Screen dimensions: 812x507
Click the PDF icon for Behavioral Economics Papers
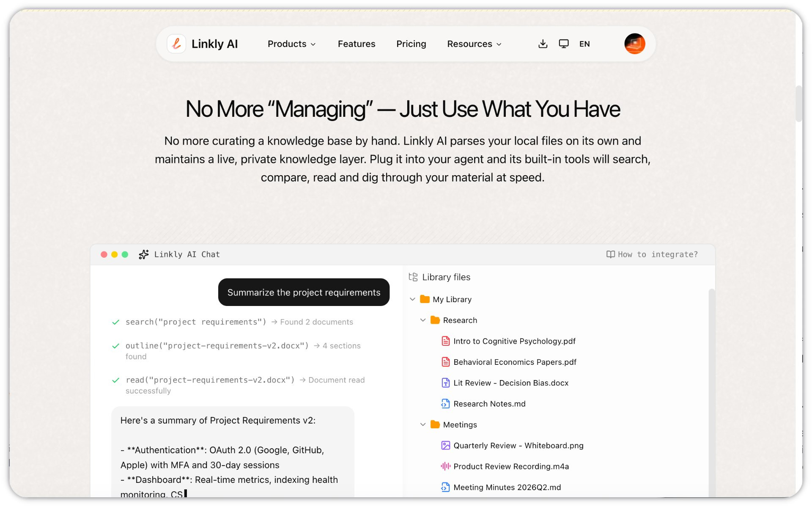click(x=445, y=362)
